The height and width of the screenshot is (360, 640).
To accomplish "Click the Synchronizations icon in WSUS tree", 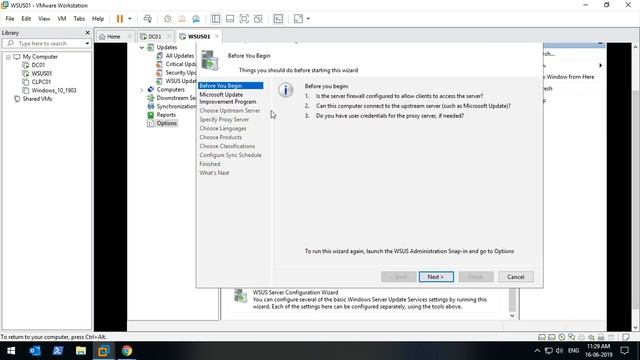I will [151, 106].
